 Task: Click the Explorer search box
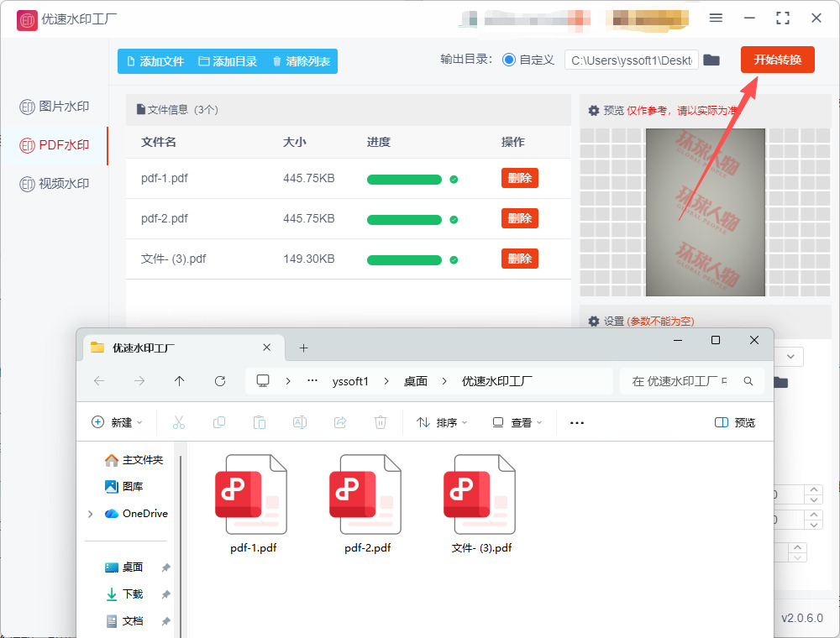pyautogui.click(x=691, y=381)
